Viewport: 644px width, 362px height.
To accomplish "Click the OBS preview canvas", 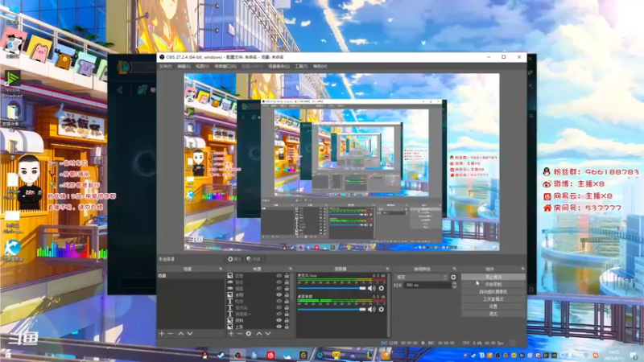I will pos(341,162).
